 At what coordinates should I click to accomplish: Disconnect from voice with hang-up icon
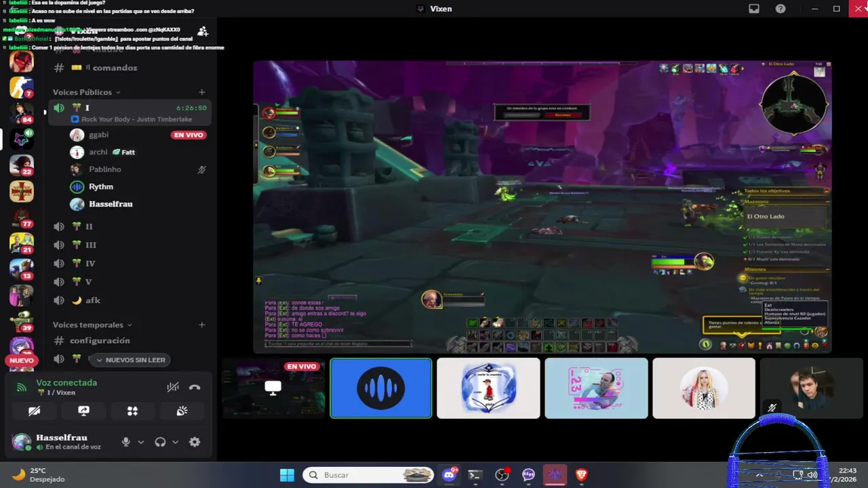click(195, 388)
